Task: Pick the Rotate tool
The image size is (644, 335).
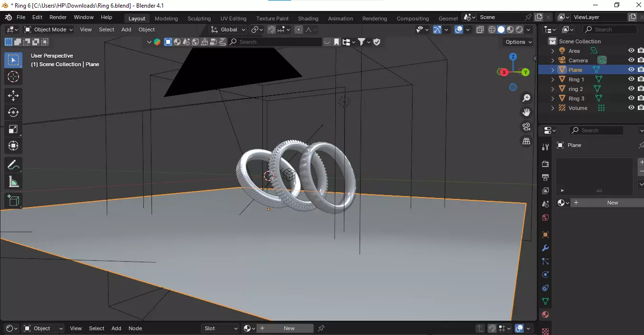Action: [13, 112]
